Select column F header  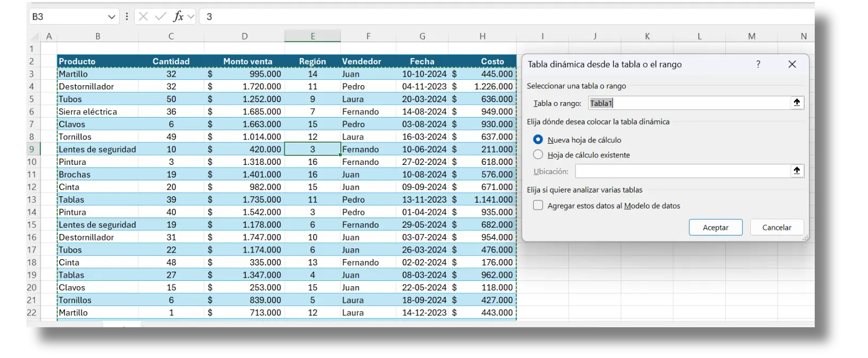(x=368, y=36)
